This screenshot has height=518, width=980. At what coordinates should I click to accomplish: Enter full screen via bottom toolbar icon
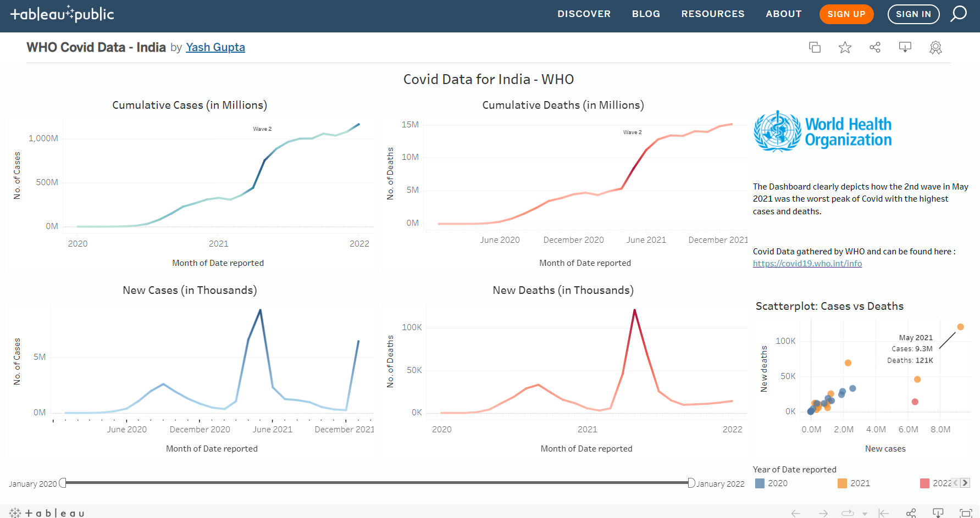[966, 513]
